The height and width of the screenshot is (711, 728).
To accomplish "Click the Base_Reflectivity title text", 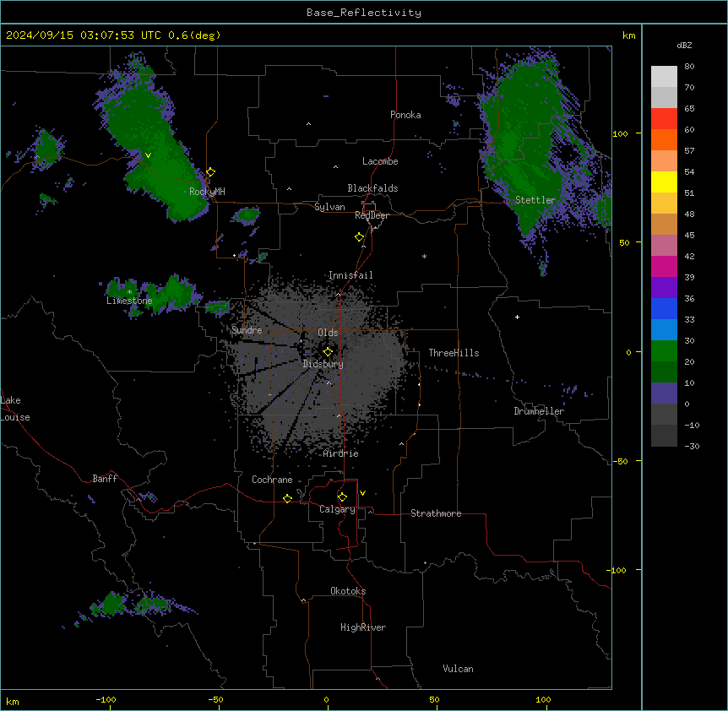I will (x=364, y=13).
